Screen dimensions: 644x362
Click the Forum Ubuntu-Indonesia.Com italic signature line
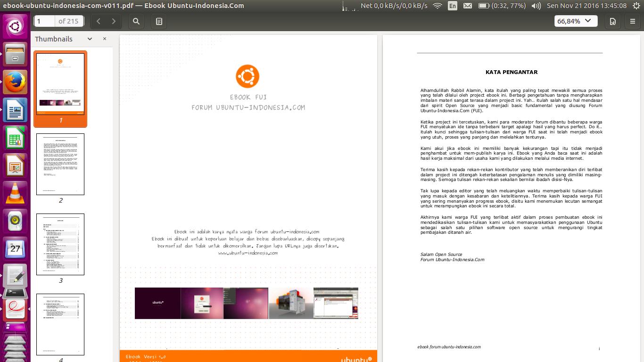pyautogui.click(x=452, y=260)
